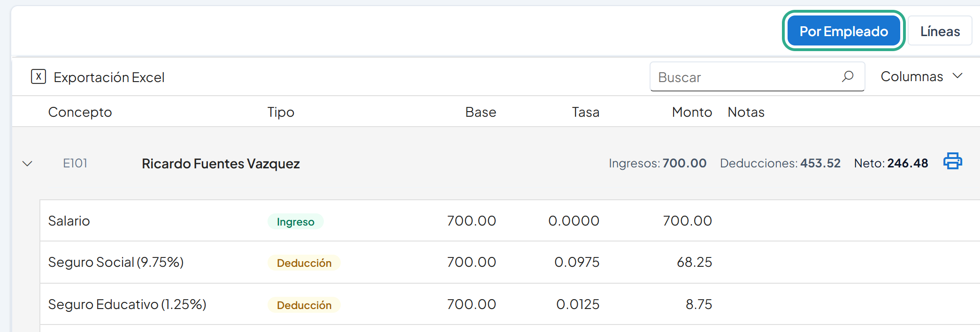Click the printer icon for Ricardo Fuentes Vazquez

(952, 161)
